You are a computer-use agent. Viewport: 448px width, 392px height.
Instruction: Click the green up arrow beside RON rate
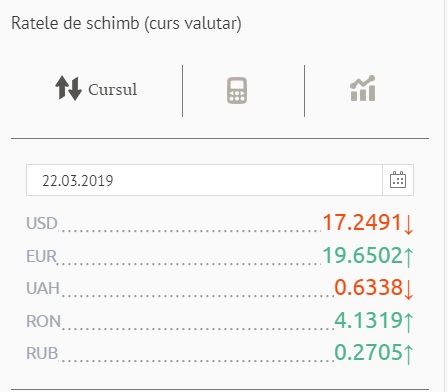tap(409, 322)
